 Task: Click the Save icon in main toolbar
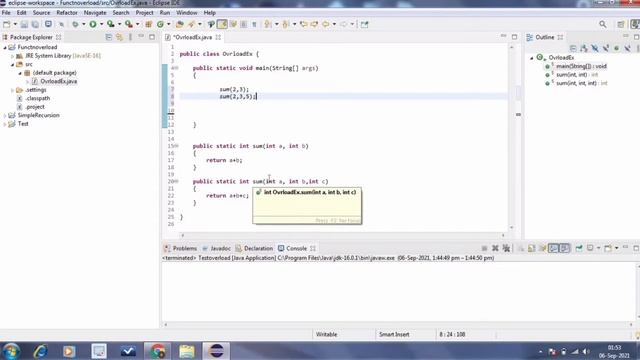point(24,24)
